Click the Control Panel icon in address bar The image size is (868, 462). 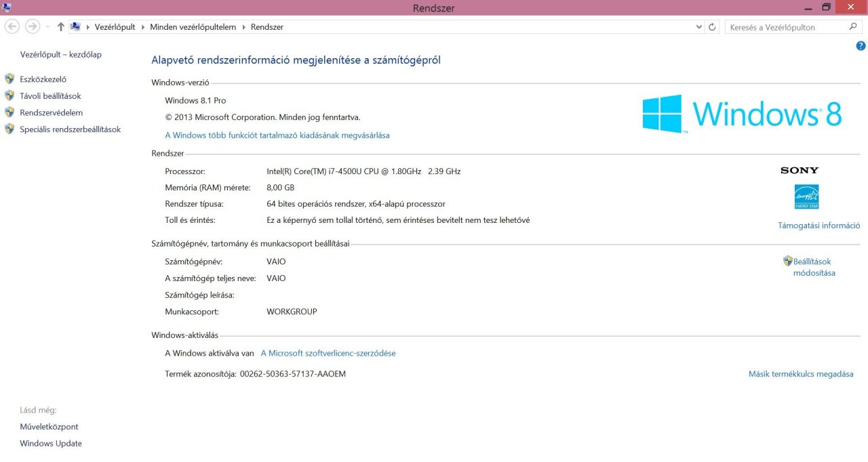click(76, 26)
